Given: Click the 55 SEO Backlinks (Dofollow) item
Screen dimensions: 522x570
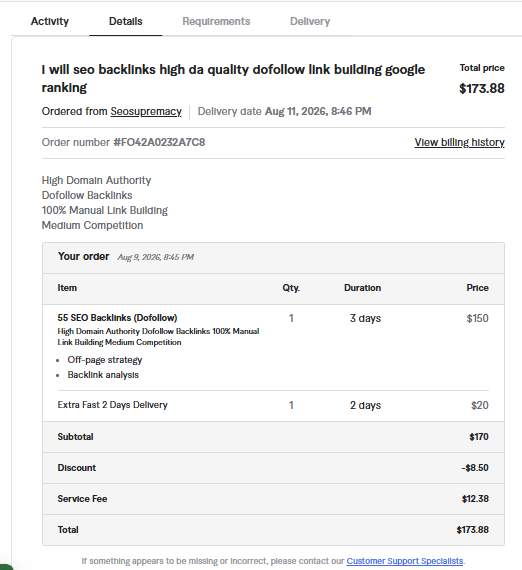Looking at the screenshot, I should coord(117,318).
